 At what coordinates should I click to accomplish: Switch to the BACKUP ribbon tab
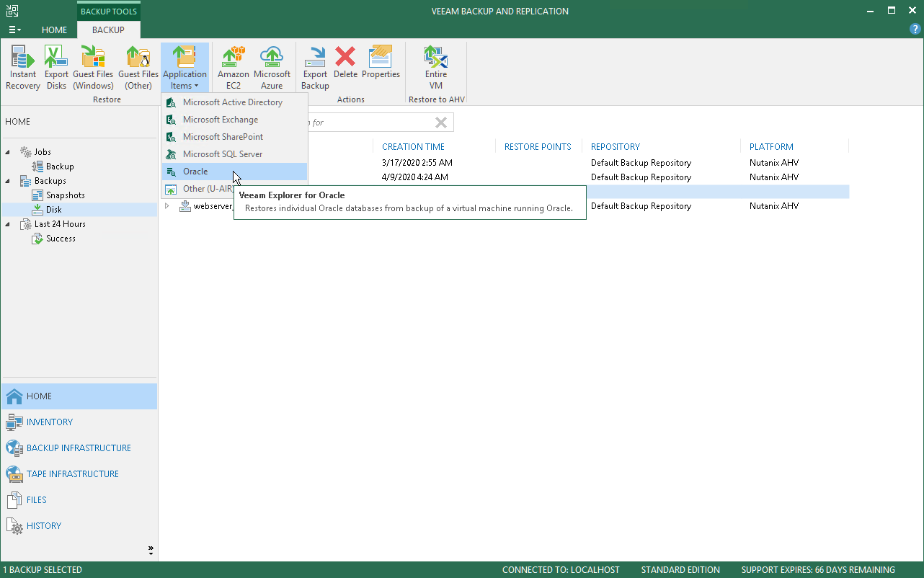click(x=108, y=30)
